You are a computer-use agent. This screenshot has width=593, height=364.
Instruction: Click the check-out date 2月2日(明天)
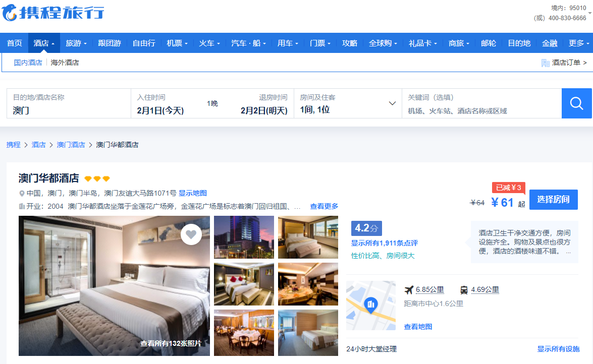click(x=264, y=111)
